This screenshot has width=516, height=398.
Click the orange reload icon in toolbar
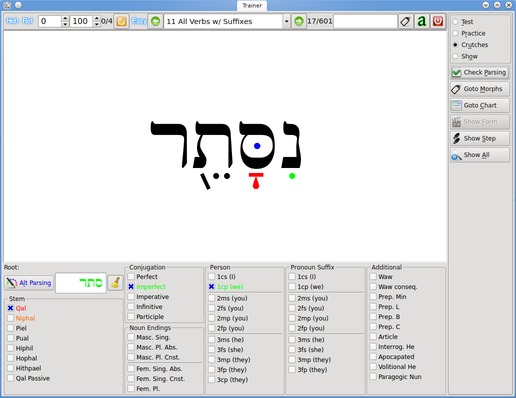tap(121, 21)
